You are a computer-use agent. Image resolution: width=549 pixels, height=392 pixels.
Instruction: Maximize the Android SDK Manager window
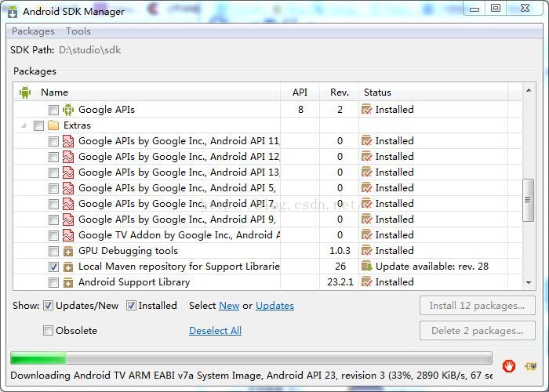click(495, 9)
